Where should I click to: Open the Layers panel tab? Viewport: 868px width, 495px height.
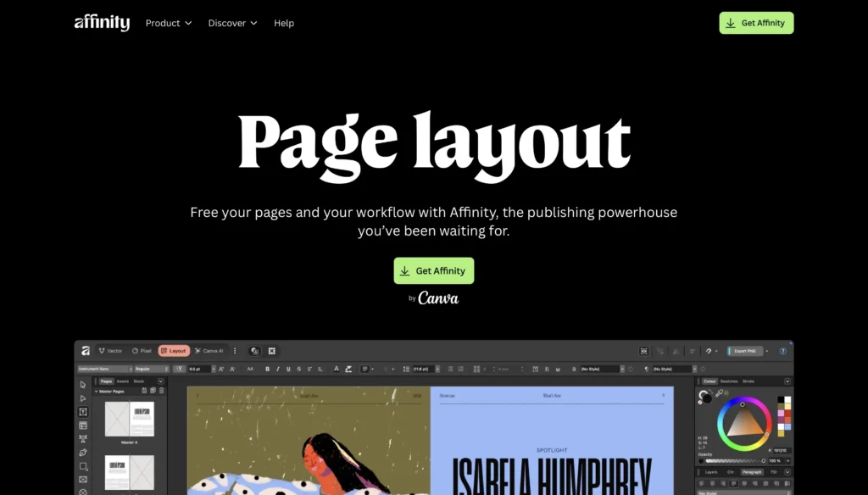pyautogui.click(x=711, y=472)
